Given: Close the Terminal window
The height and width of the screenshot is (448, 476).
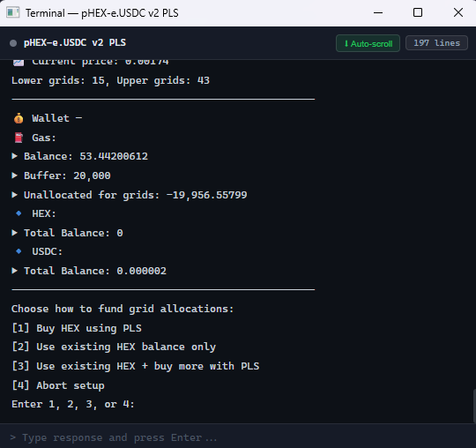Looking at the screenshot, I should [x=458, y=12].
